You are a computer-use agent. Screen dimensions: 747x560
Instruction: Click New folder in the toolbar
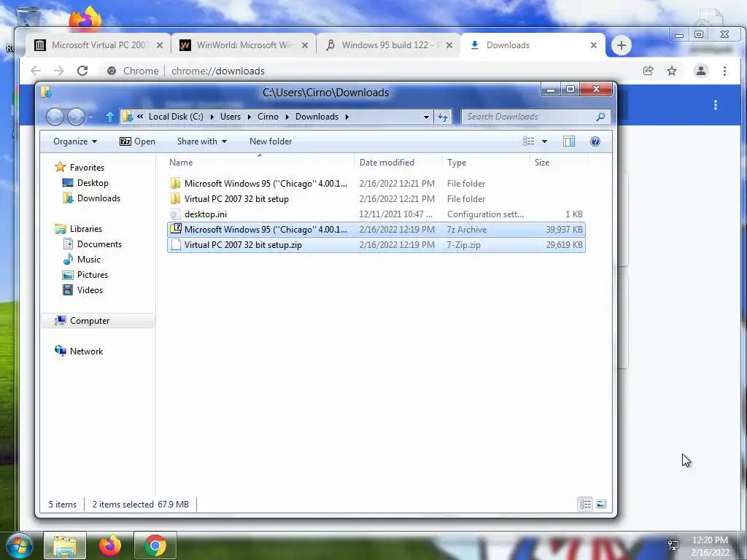coord(271,141)
